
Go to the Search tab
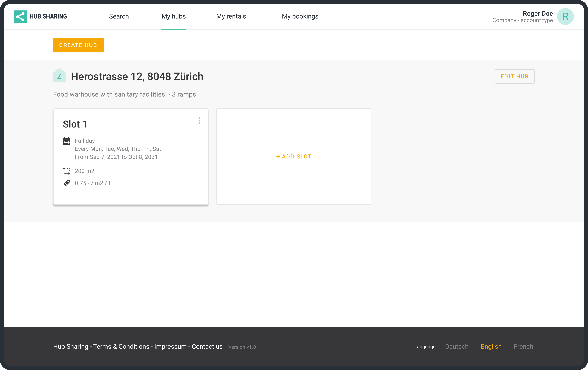click(x=119, y=16)
